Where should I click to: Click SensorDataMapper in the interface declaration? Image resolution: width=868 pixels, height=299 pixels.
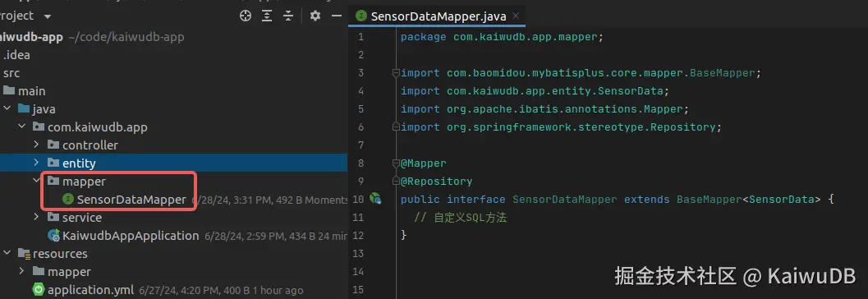(x=565, y=200)
